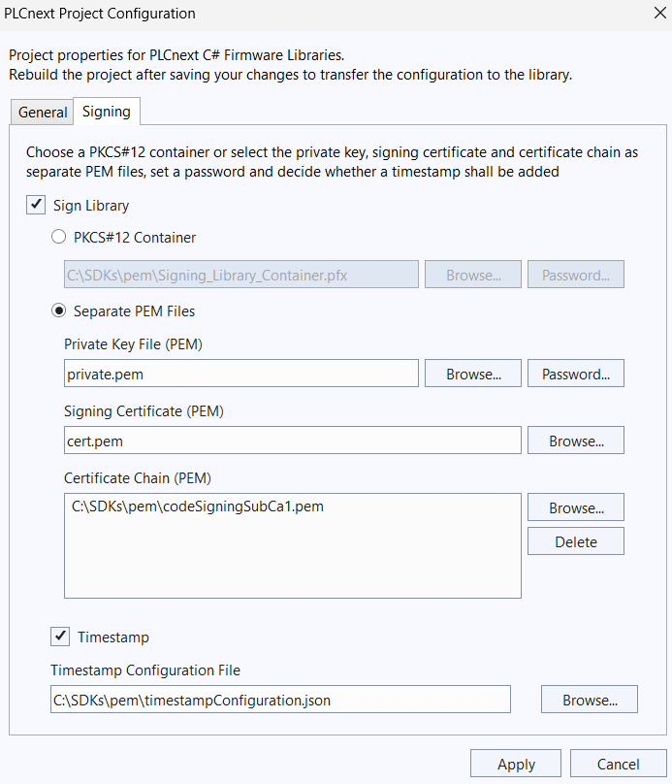Browse to add a certificate chain file
The image size is (672, 784).
(576, 507)
